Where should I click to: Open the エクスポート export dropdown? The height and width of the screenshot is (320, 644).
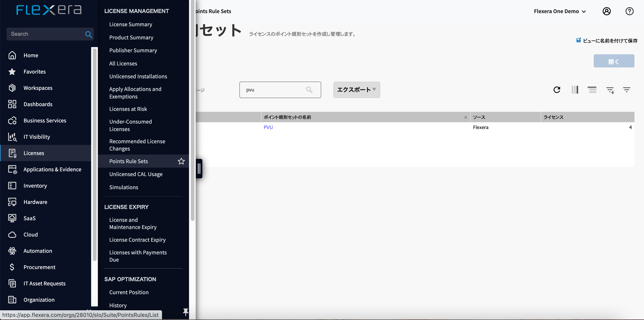[x=356, y=90]
